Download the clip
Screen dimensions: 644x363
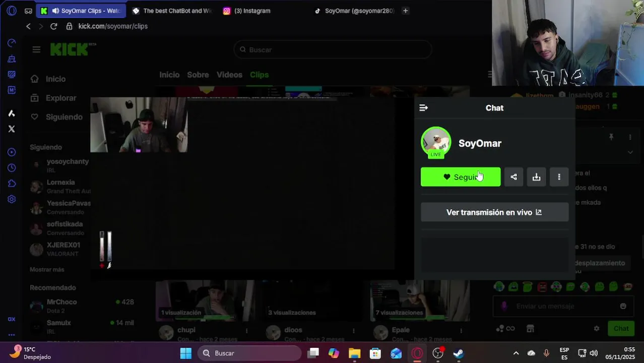(536, 177)
